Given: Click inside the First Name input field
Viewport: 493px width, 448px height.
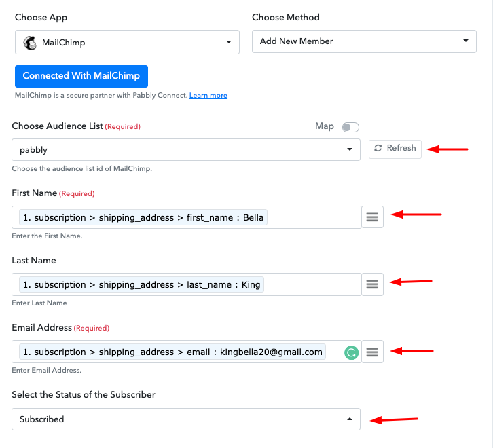Looking at the screenshot, I should (187, 217).
